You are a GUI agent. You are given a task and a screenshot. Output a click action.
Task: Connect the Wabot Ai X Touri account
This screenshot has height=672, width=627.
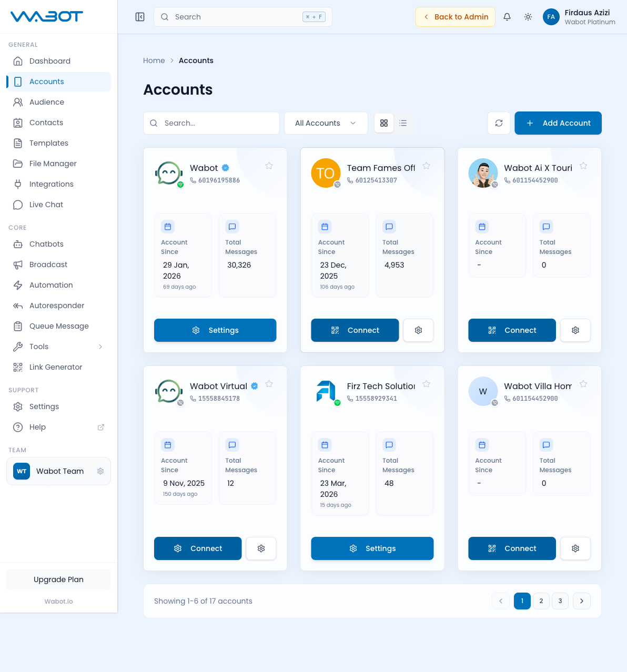point(512,330)
